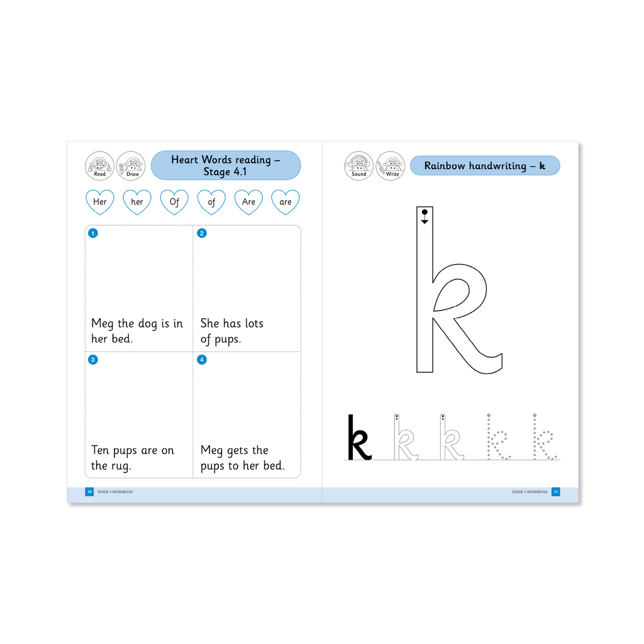Screen dimensions: 644x644
Task: Click page number 11 box
Action: (x=556, y=492)
